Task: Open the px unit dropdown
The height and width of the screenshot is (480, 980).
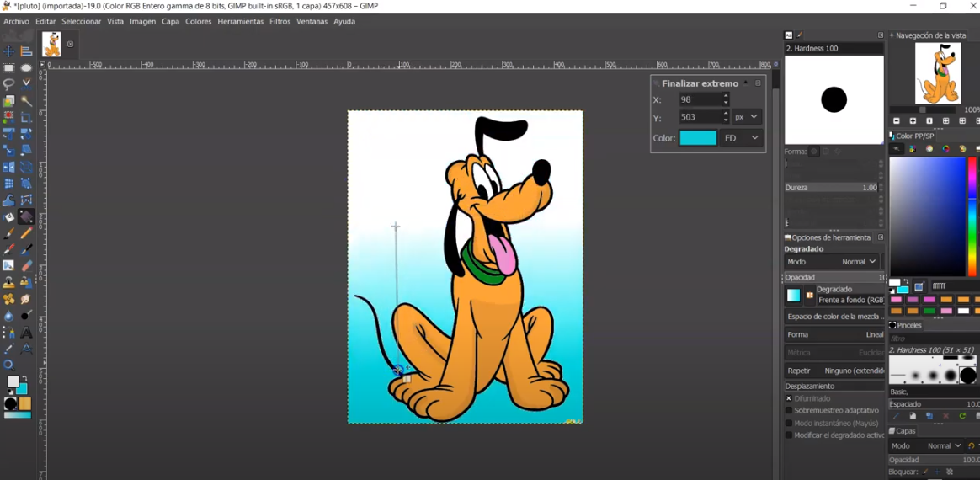Action: pyautogui.click(x=748, y=117)
